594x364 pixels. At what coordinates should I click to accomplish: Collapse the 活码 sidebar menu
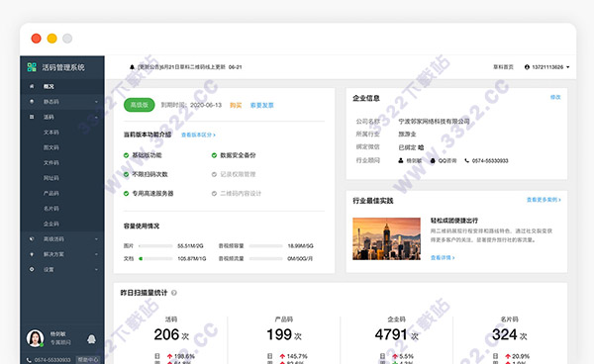point(96,118)
